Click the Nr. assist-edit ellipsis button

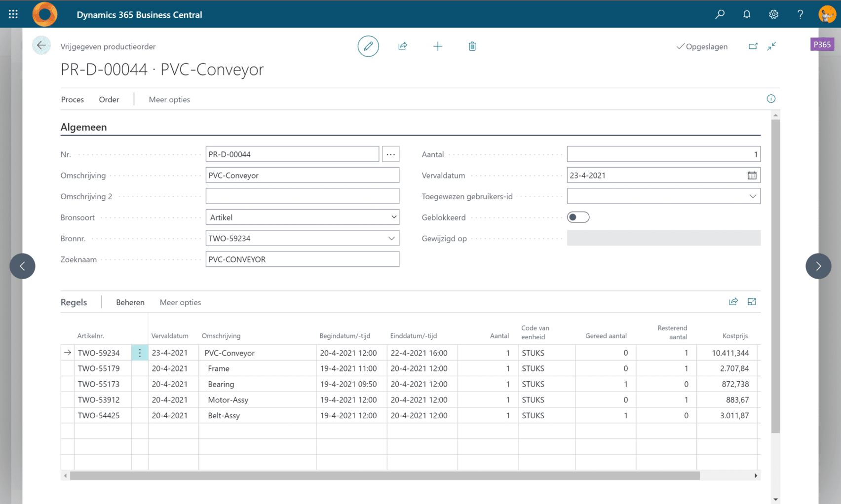point(391,154)
